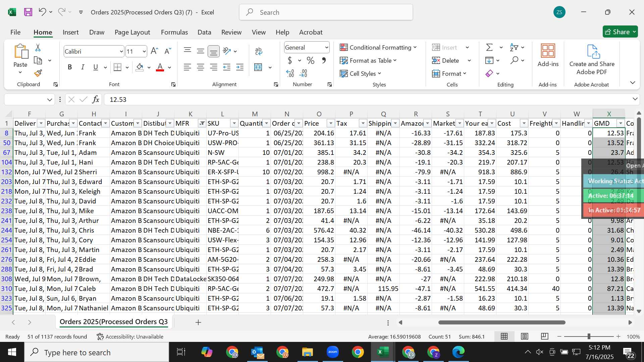The height and width of the screenshot is (362, 644).
Task: Click Format as Table button
Action: [368, 60]
